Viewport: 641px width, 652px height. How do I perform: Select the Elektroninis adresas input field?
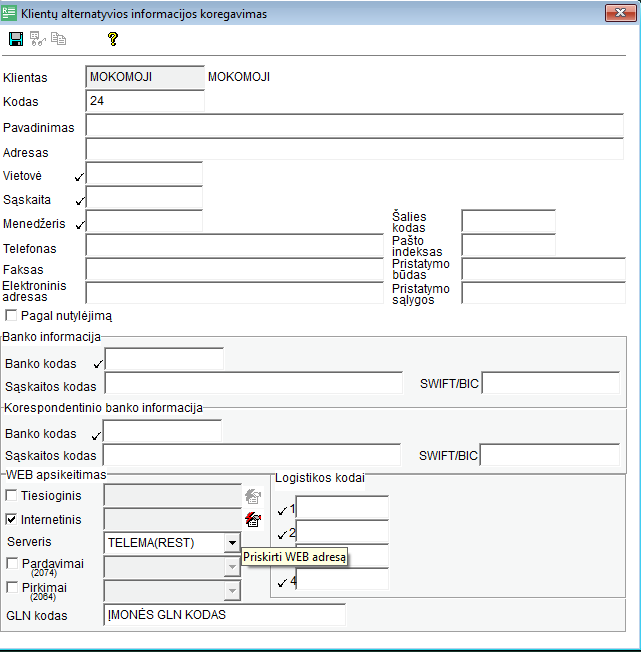235,293
